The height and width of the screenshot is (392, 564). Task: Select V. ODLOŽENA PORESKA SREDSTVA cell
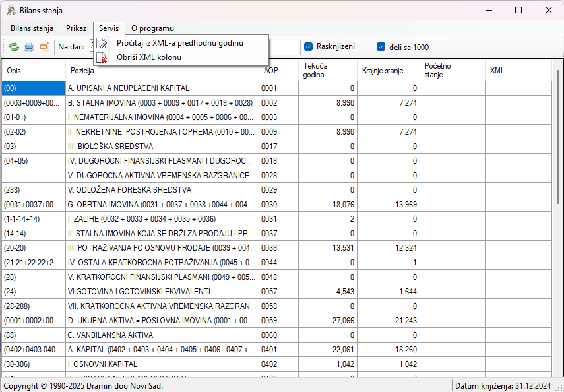coord(162,190)
